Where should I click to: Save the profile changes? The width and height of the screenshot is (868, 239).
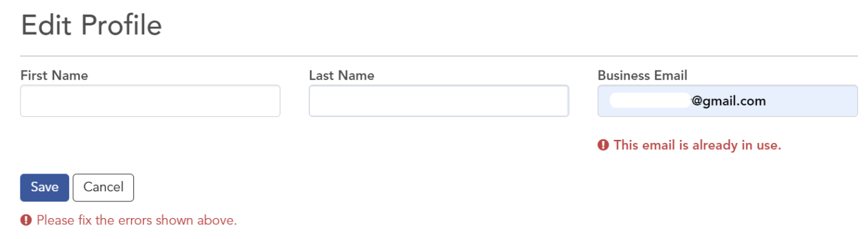[x=44, y=188]
